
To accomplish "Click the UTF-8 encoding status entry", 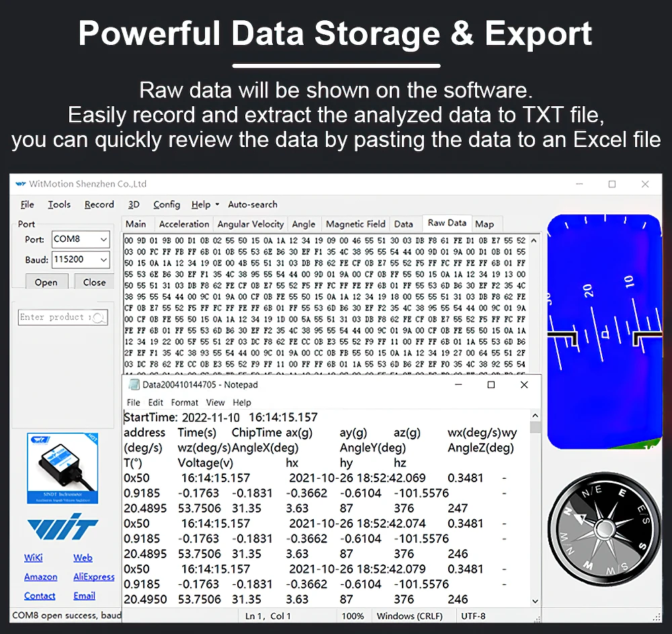I will point(473,616).
